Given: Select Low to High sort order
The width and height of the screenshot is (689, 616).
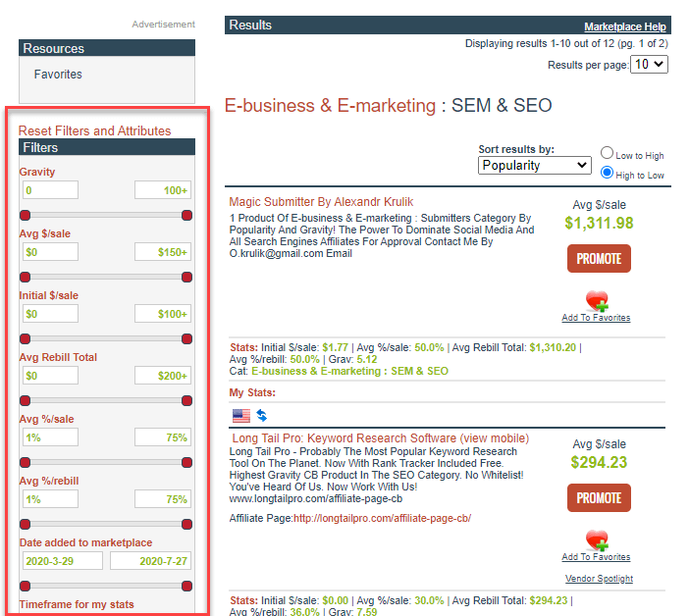Looking at the screenshot, I should 607,153.
